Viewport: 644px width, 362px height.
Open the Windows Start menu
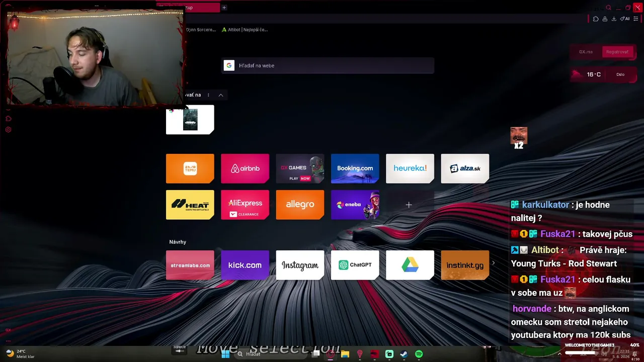[x=225, y=354]
